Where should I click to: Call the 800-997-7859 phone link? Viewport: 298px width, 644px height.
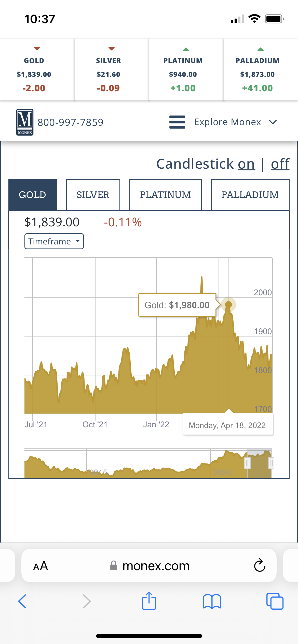[x=70, y=122]
